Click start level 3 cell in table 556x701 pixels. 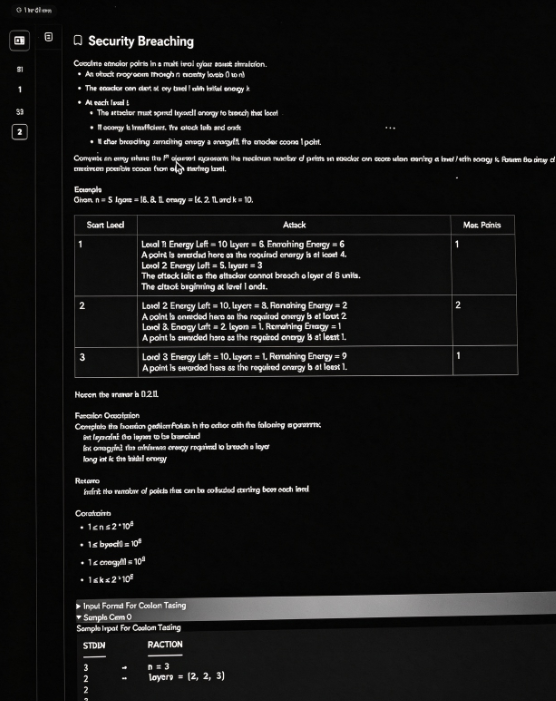106,361
